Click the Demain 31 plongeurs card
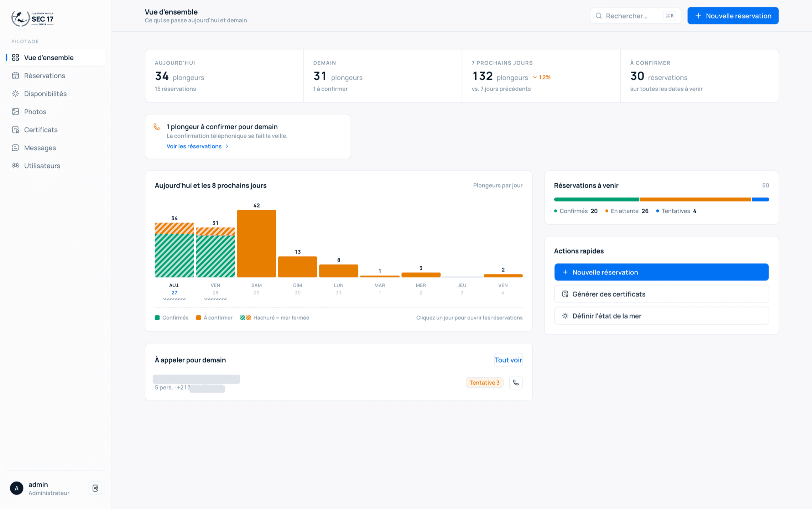Screen dimensions: 812x509 (x=383, y=76)
